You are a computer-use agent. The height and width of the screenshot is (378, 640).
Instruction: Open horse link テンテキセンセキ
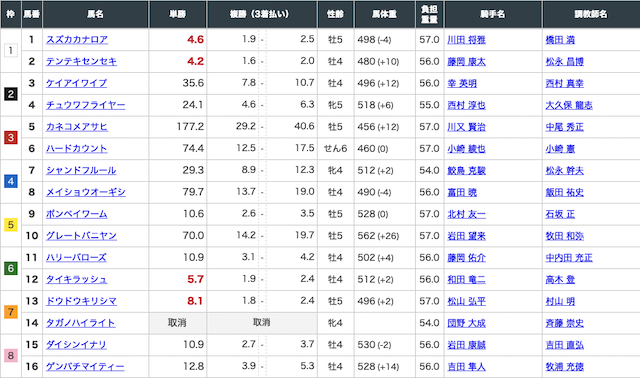[x=81, y=61]
